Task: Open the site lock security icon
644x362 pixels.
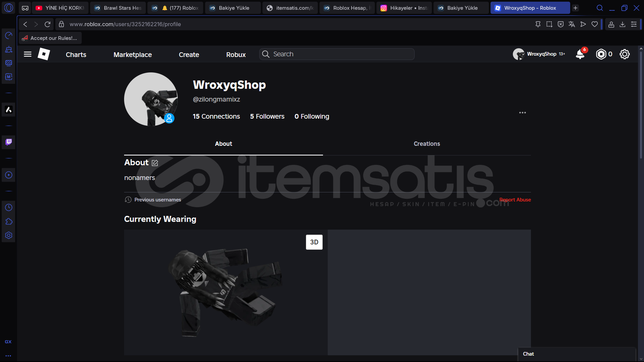Action: click(61, 24)
